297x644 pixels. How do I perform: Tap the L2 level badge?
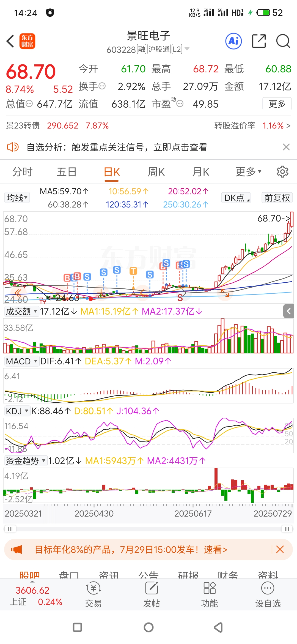177,49
